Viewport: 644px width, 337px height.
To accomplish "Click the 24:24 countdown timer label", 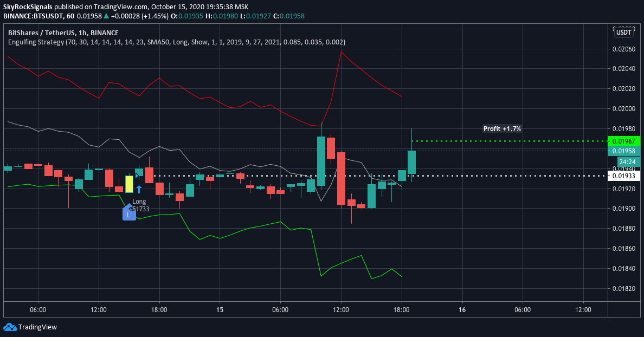I will pos(627,161).
